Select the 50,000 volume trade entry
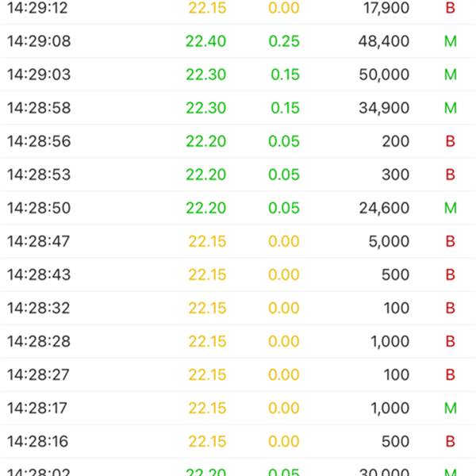The image size is (476, 476). (x=238, y=75)
